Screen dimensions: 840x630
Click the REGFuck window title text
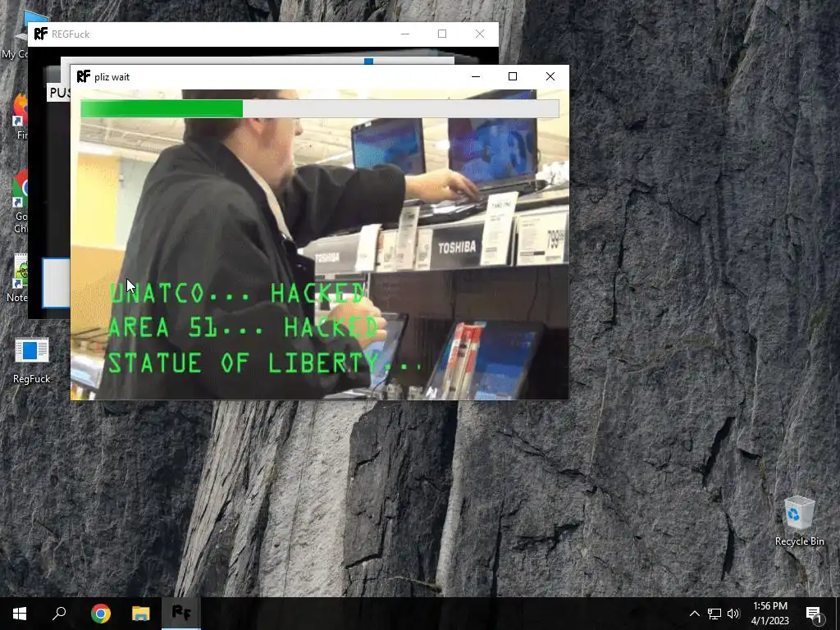(71, 34)
